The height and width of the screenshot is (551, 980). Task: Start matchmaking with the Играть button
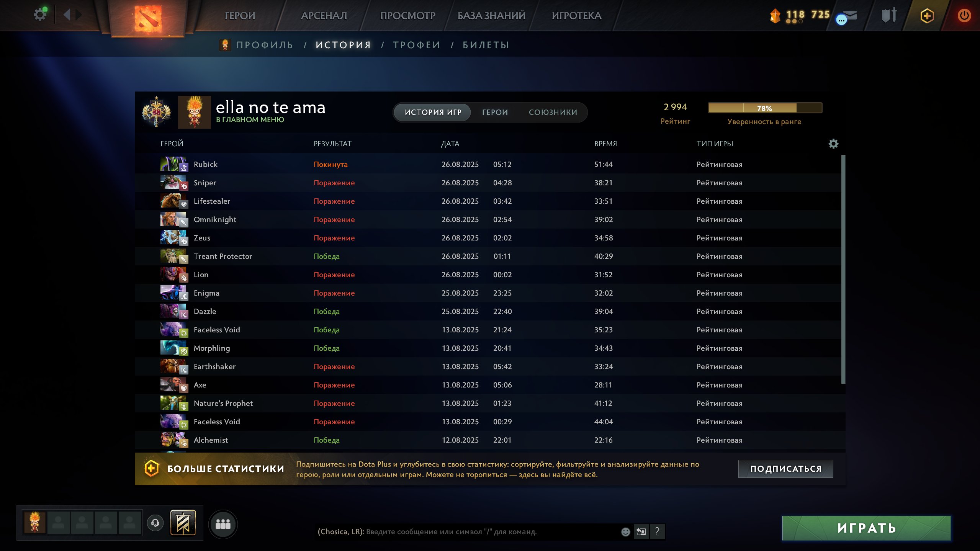(866, 528)
